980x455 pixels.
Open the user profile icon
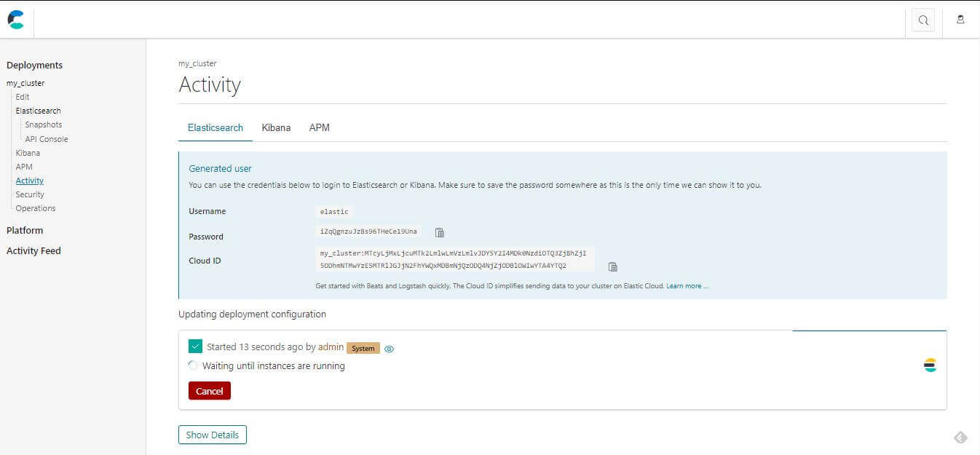960,20
